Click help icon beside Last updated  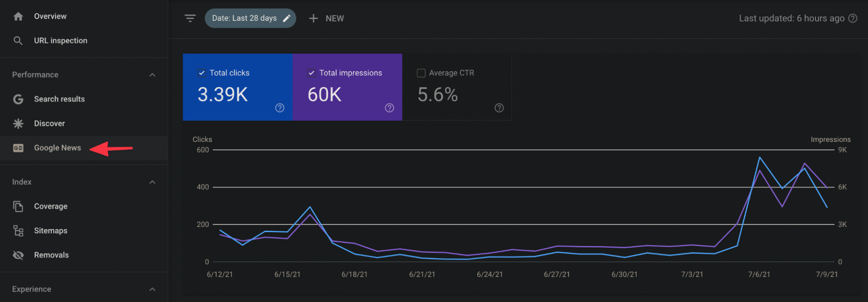pyautogui.click(x=853, y=18)
